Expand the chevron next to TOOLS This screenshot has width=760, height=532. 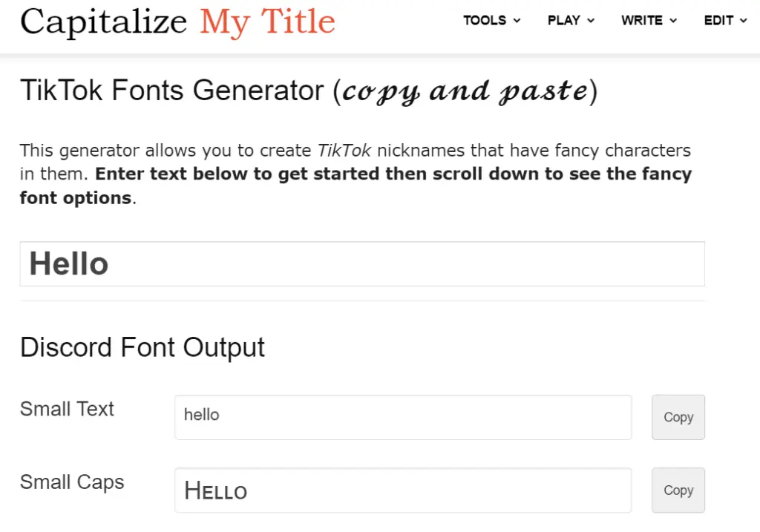517,22
